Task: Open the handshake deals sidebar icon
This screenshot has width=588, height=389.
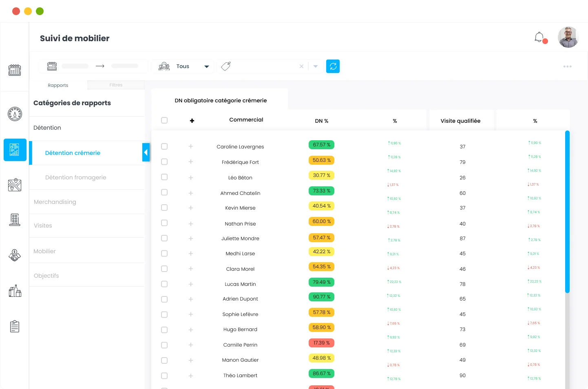Action: (x=15, y=255)
